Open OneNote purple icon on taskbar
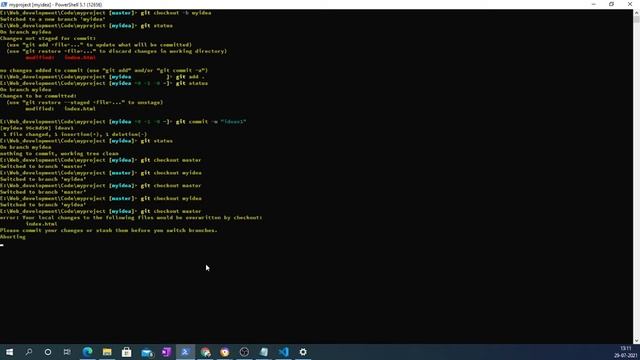640x360 pixels. (x=166, y=352)
